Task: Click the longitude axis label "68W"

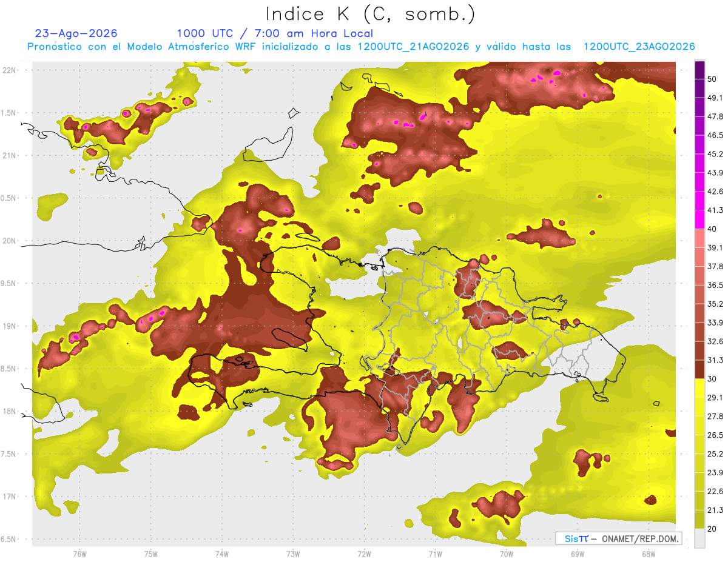Action: click(648, 554)
